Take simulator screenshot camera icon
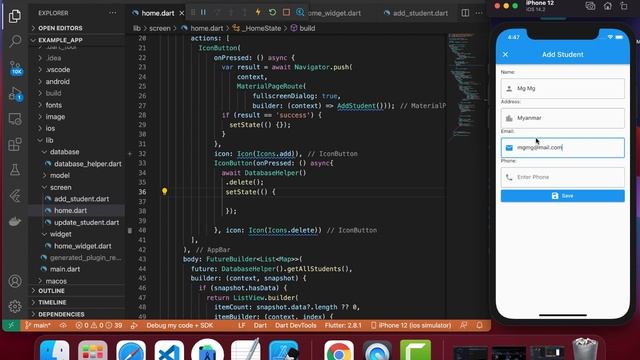 (590, 6)
